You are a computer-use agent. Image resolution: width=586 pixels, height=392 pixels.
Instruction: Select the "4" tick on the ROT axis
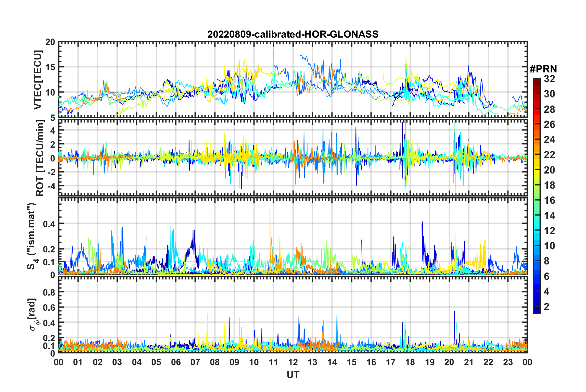tap(53, 131)
